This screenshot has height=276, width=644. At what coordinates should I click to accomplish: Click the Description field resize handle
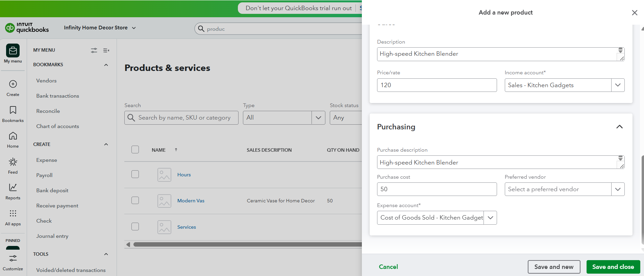(x=622, y=58)
